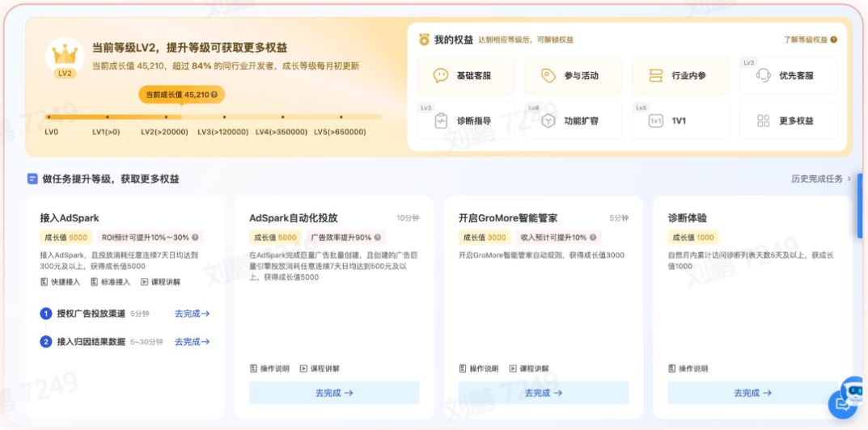Click the help icon after ROI预计可提升10%~30%
This screenshot has width=868, height=430.
[x=195, y=238]
